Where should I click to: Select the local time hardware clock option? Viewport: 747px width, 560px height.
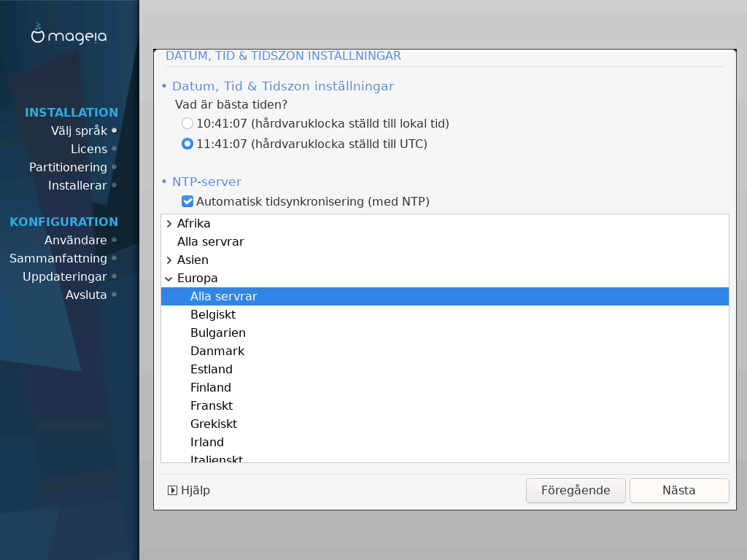pyautogui.click(x=187, y=124)
